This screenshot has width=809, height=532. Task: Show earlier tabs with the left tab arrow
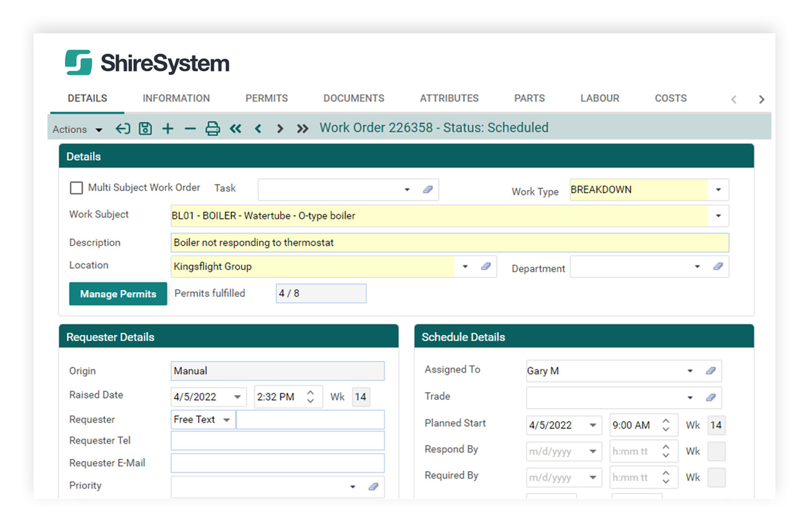coord(734,99)
